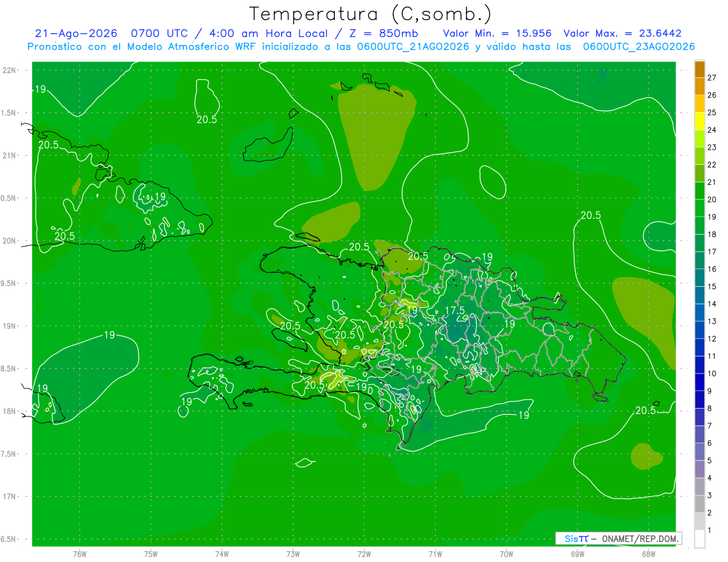Image resolution: width=728 pixels, height=562 pixels.
Task: Click the white bottom segment of color scale
Action: click(x=699, y=539)
